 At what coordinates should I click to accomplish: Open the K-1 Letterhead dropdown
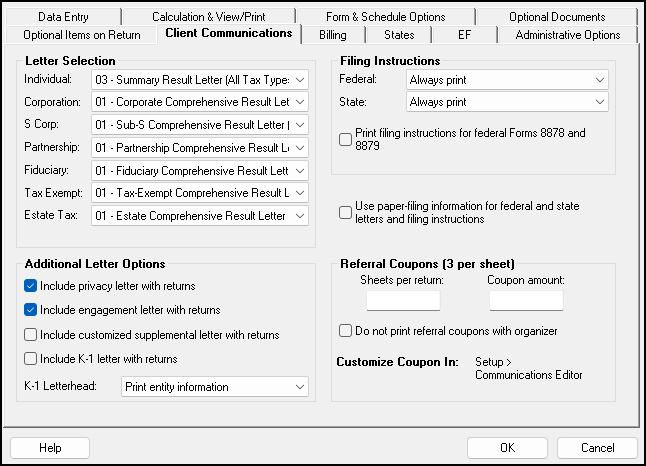pyautogui.click(x=215, y=387)
